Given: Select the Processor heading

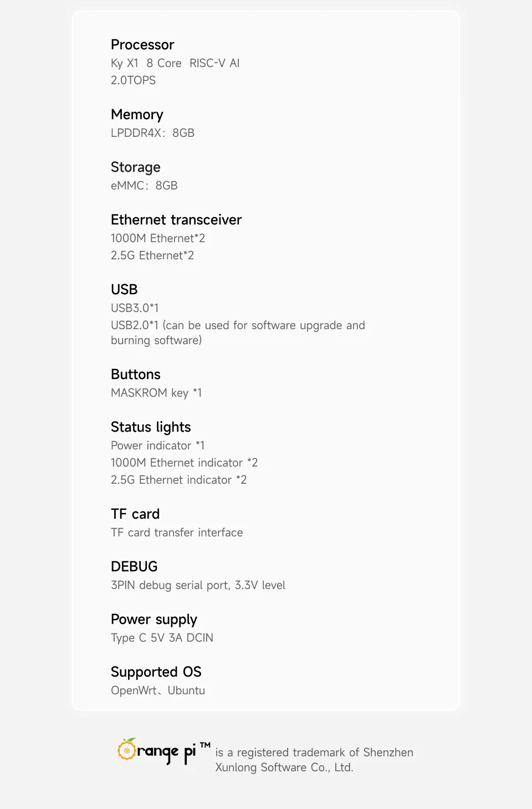Looking at the screenshot, I should click(x=142, y=45).
